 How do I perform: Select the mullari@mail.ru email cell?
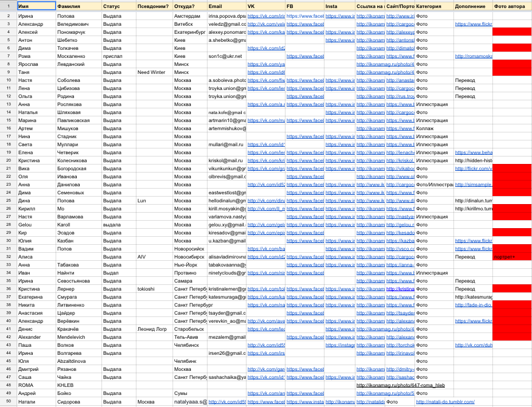coord(226,144)
